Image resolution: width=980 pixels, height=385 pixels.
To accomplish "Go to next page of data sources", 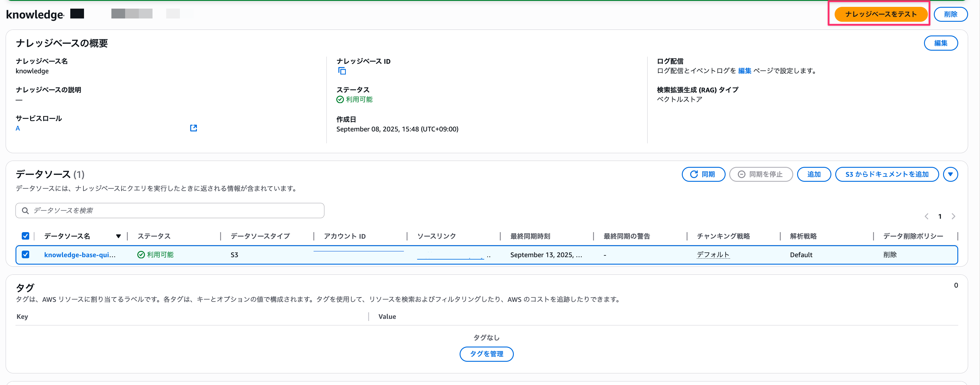I will pyautogui.click(x=953, y=216).
